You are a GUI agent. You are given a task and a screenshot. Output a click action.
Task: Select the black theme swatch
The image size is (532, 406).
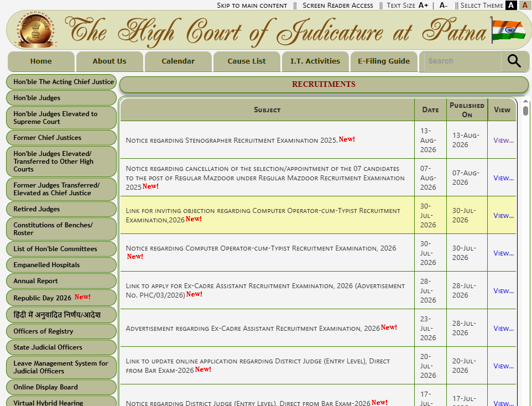pos(511,5)
